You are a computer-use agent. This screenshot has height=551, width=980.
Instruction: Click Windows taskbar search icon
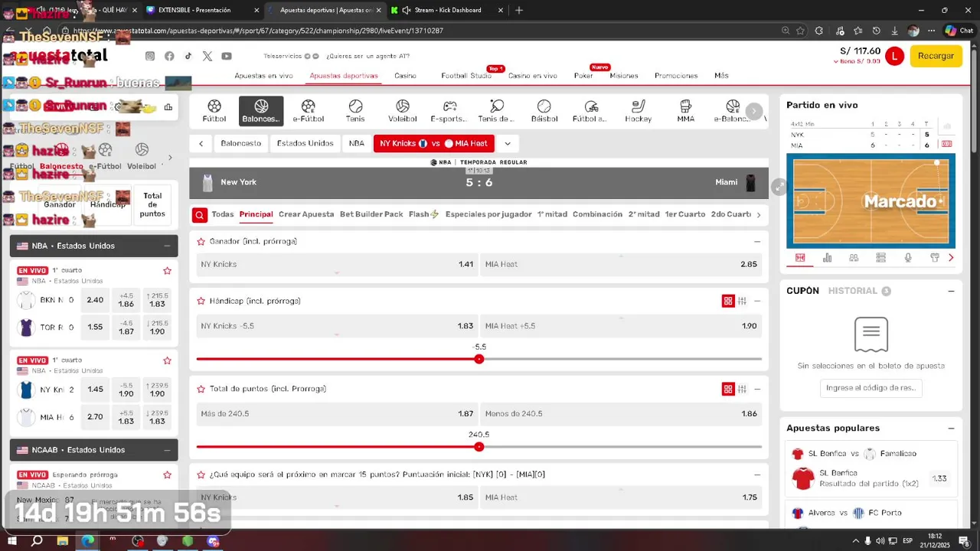point(36,541)
